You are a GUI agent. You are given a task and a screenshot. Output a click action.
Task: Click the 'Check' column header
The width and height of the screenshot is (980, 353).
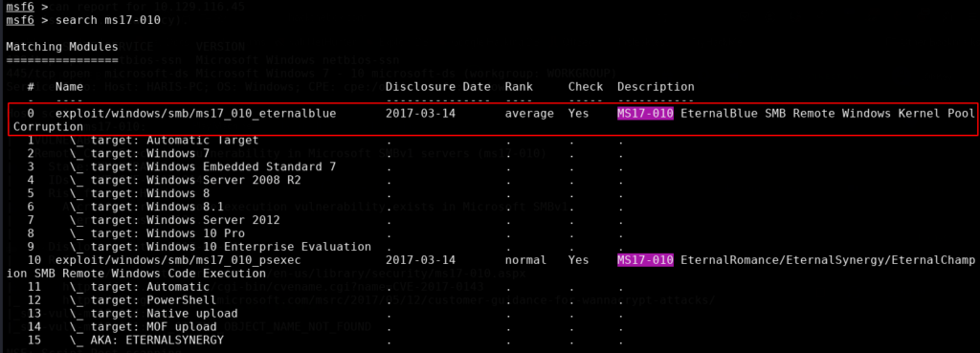(x=586, y=87)
